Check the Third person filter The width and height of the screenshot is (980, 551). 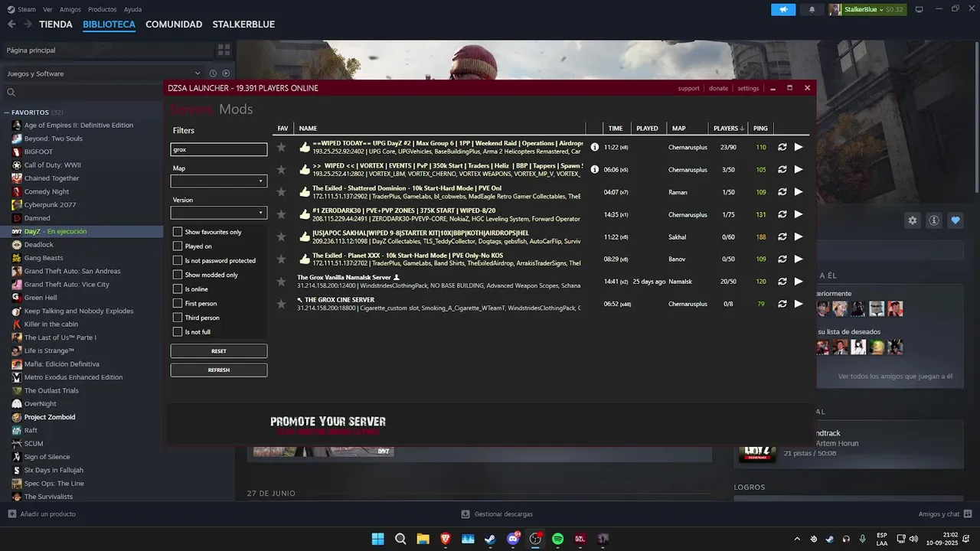pos(178,318)
